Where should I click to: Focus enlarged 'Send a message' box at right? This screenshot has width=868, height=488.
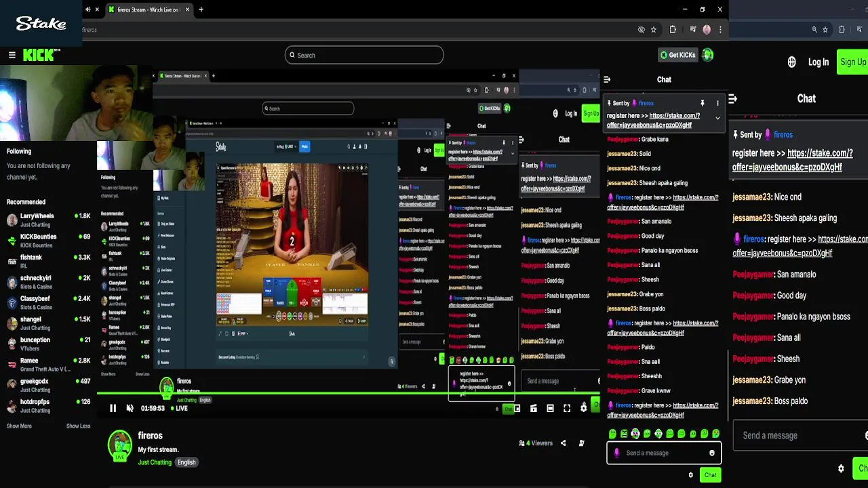click(799, 436)
